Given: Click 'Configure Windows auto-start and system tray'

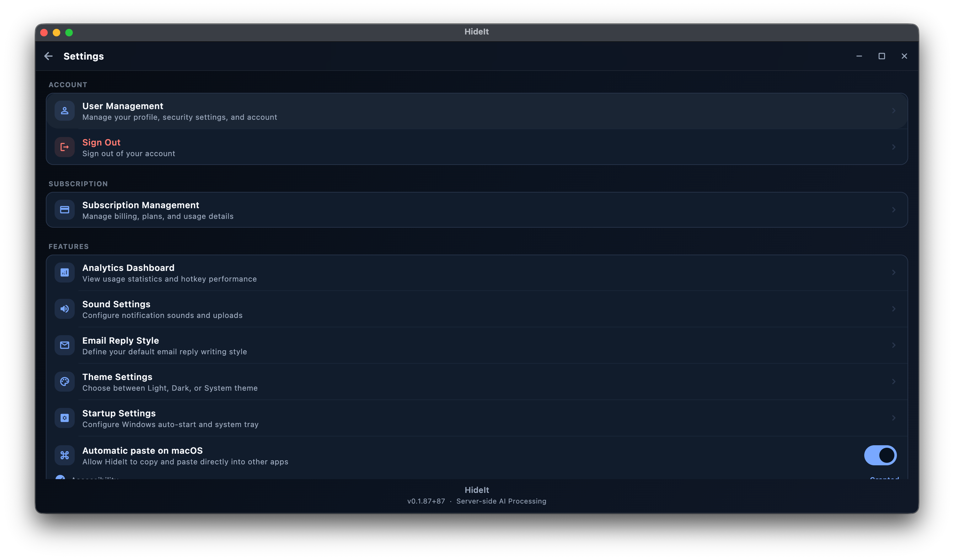Looking at the screenshot, I should point(170,425).
